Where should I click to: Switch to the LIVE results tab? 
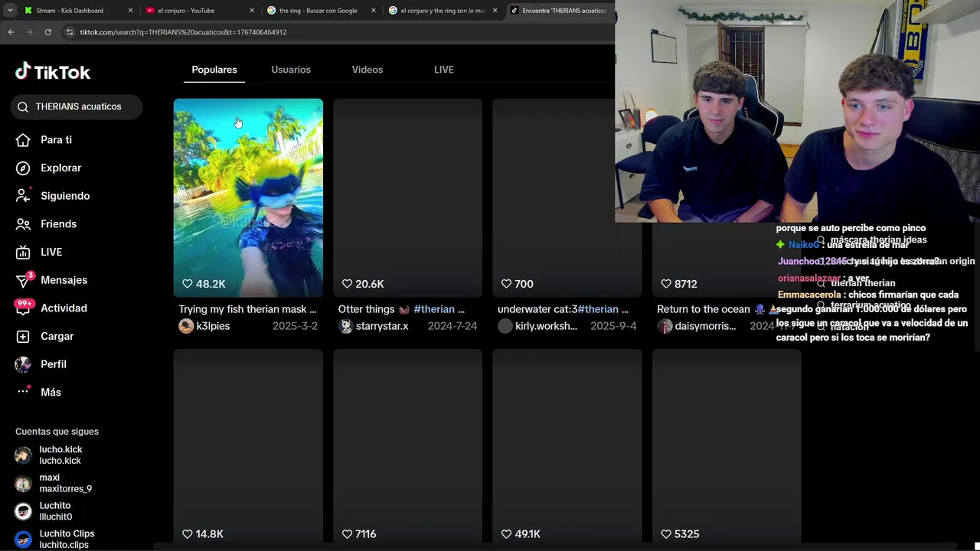pyautogui.click(x=444, y=70)
